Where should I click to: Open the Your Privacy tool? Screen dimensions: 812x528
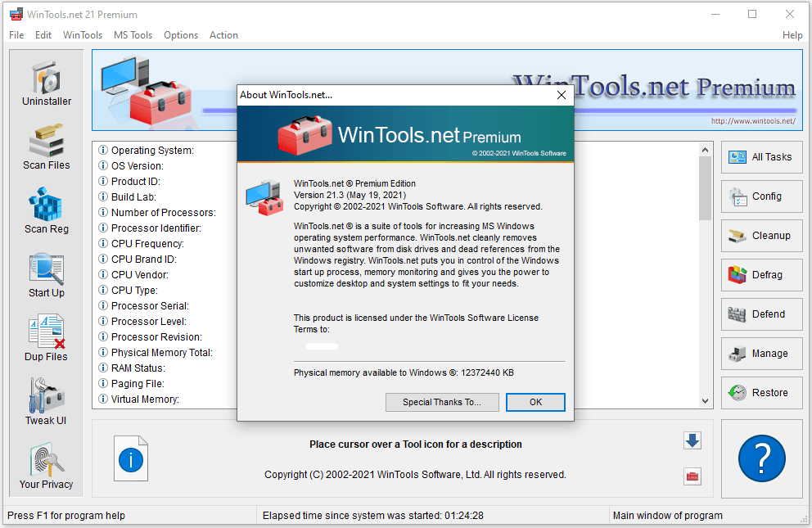(x=47, y=466)
